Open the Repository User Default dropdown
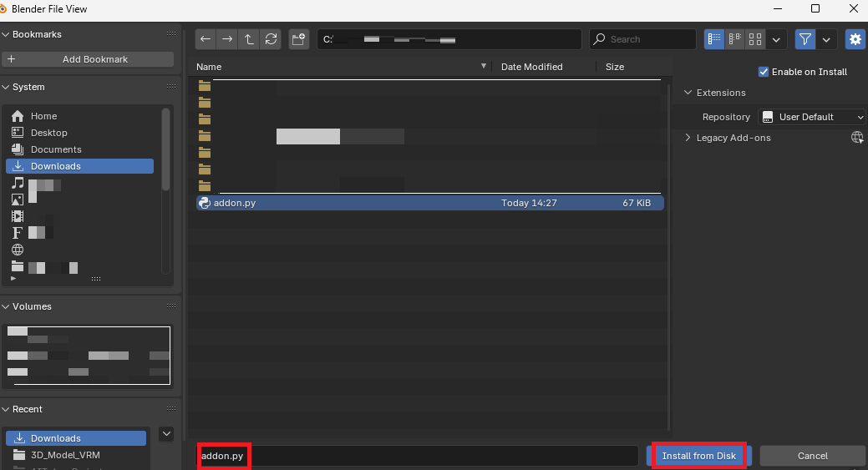The width and height of the screenshot is (868, 470). click(x=811, y=117)
